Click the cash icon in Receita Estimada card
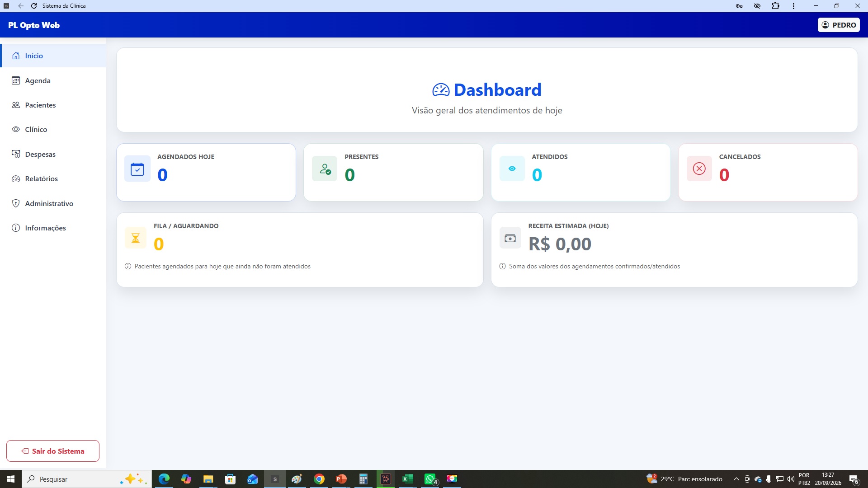868x488 pixels. (x=510, y=238)
